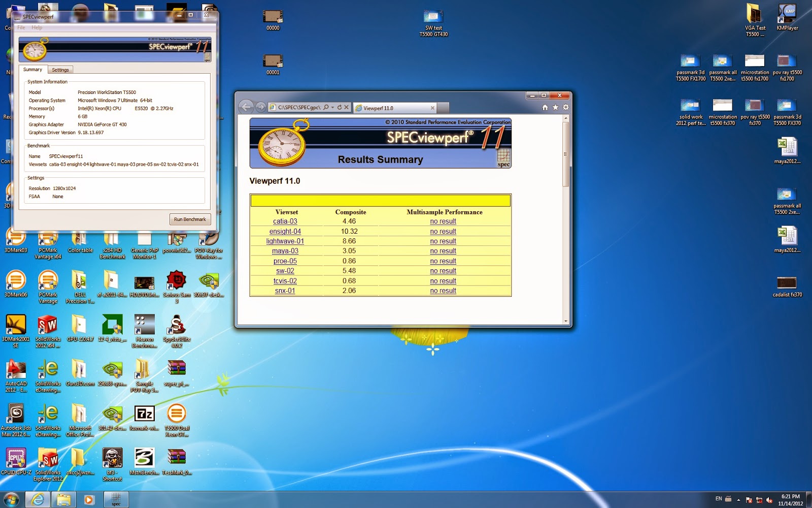This screenshot has width=812, height=508.
Task: Open the browser Tools gear menu
Action: 566,107
